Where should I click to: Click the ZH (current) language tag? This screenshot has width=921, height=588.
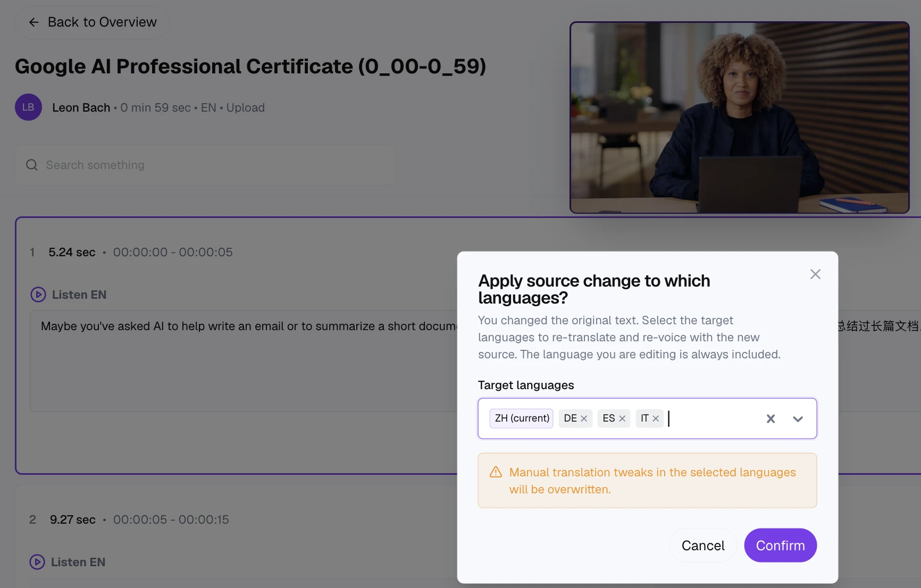[522, 418]
